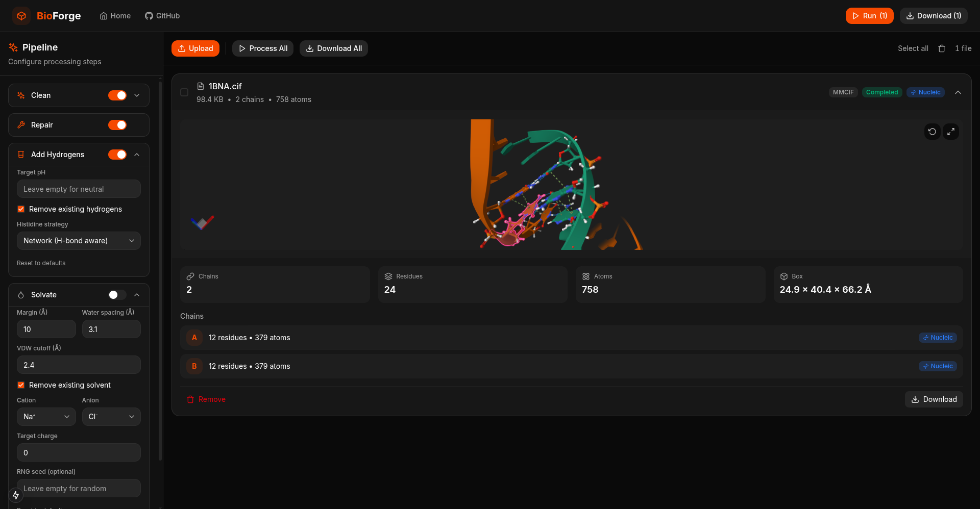Open the GitHub link in navbar
Image resolution: width=980 pixels, height=509 pixels.
162,16
